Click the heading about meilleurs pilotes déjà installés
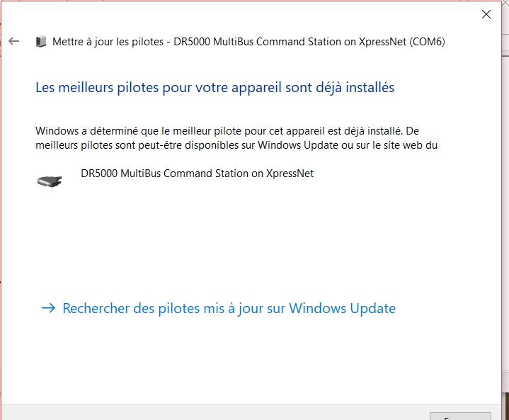The width and height of the screenshot is (509, 420). coord(215,87)
